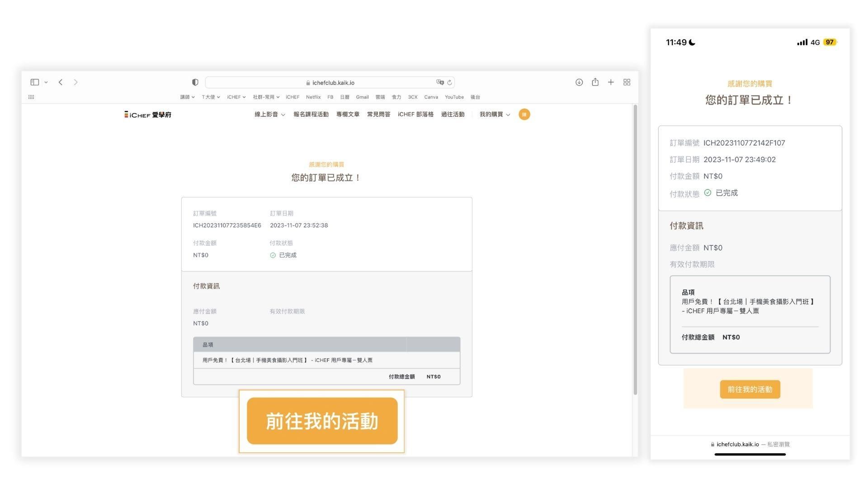Click the browser back arrow
This screenshot has width=868, height=488.
(x=61, y=82)
